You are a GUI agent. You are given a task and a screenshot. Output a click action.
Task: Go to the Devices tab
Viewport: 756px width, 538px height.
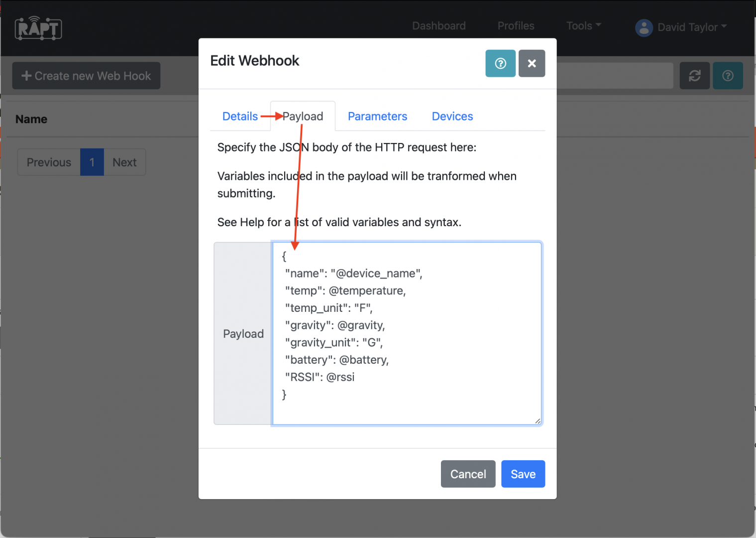[x=452, y=117]
